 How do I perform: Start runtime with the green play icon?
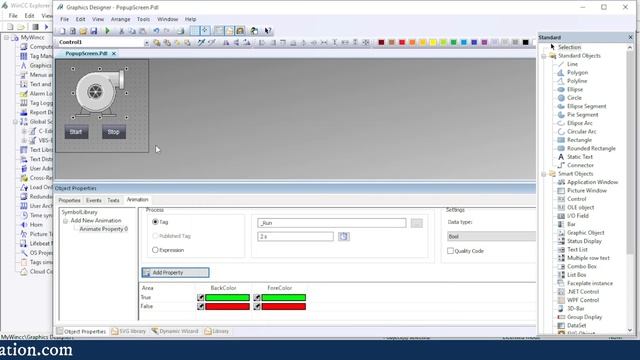pos(107,31)
